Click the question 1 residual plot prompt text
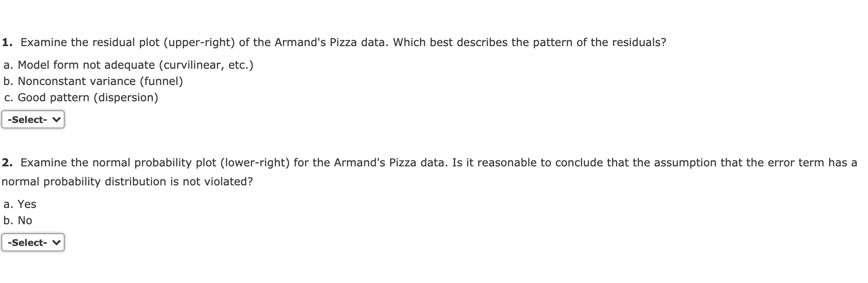Image resolution: width=868 pixels, height=283 pixels. [x=316, y=42]
